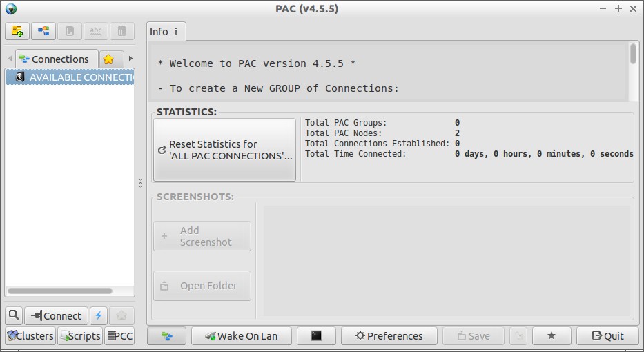Open Preferences
This screenshot has width=644, height=352.
pos(389,336)
